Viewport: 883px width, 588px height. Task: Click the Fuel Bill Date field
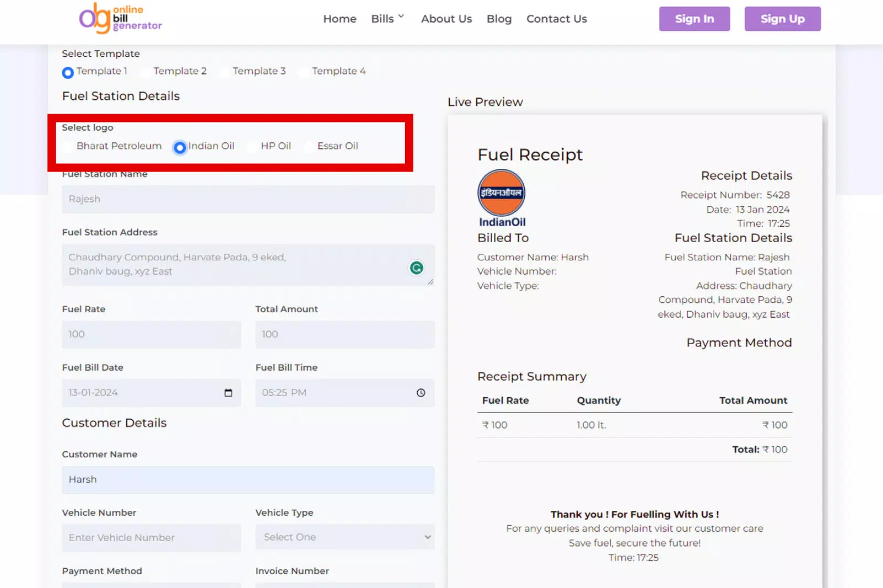coord(151,393)
